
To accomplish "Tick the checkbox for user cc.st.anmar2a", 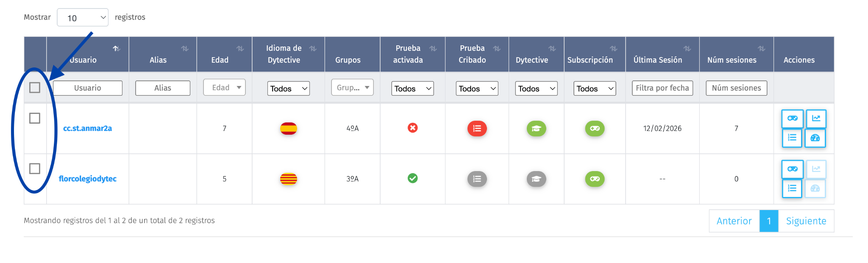I will click(35, 118).
